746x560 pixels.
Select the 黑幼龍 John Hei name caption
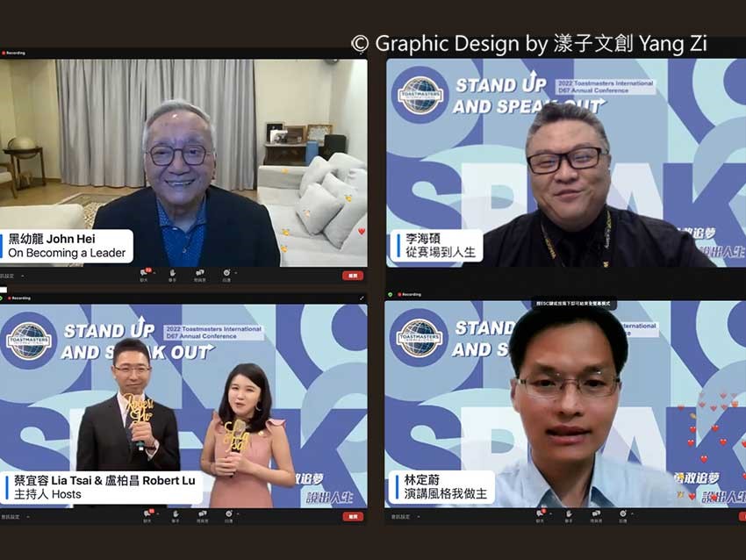pyautogui.click(x=67, y=246)
